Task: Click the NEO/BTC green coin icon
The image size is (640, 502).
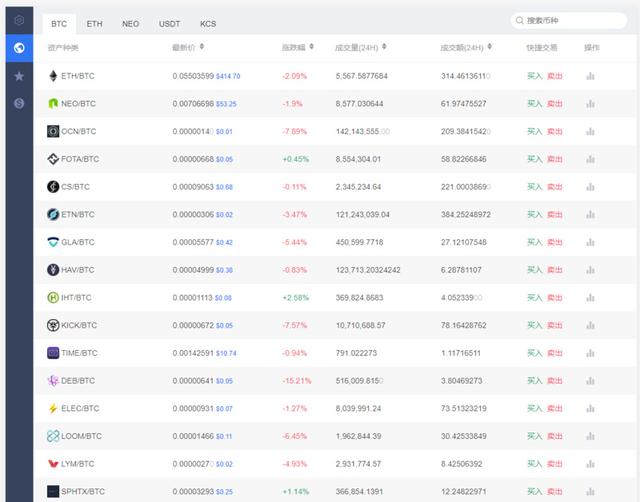Action: point(53,103)
